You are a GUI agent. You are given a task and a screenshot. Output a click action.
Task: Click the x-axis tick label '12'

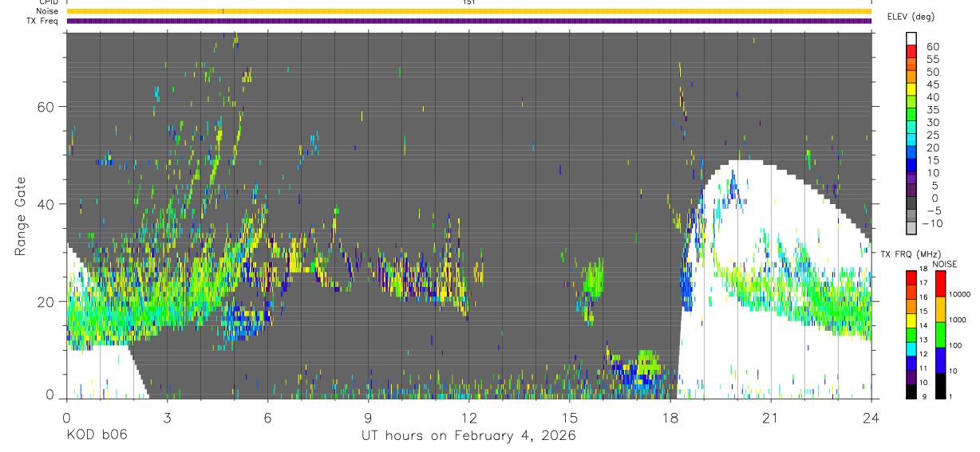469,417
